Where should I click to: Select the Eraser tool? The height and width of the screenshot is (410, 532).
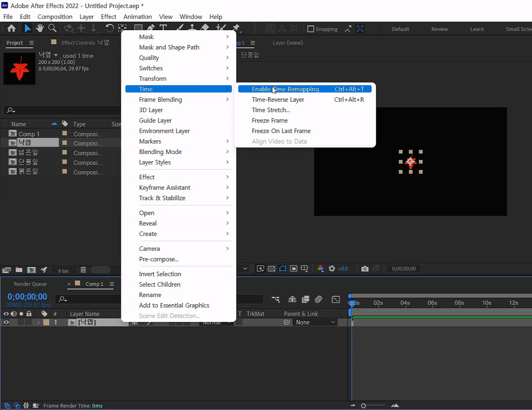[205, 28]
